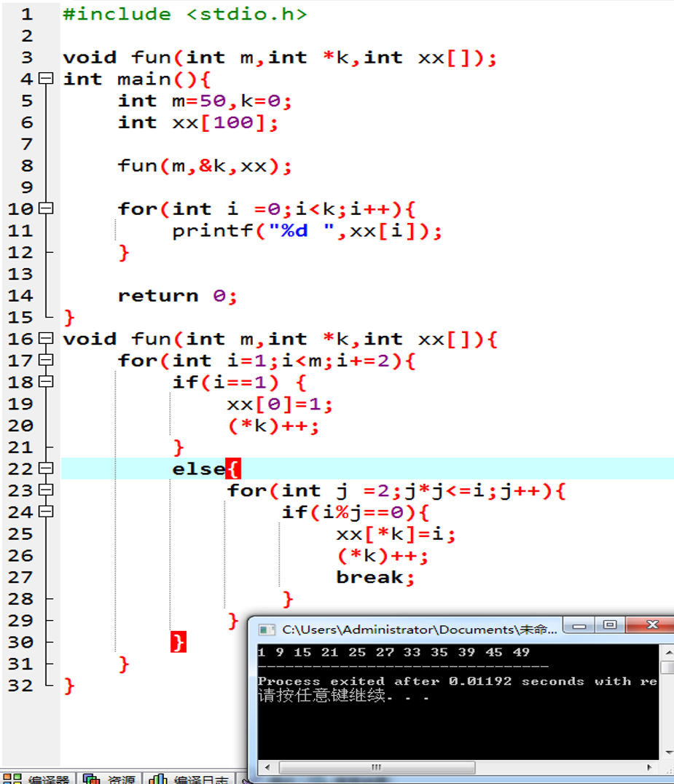The height and width of the screenshot is (784, 674).
Task: Click "xx[0]=1;" on line 19
Action: pos(280,404)
